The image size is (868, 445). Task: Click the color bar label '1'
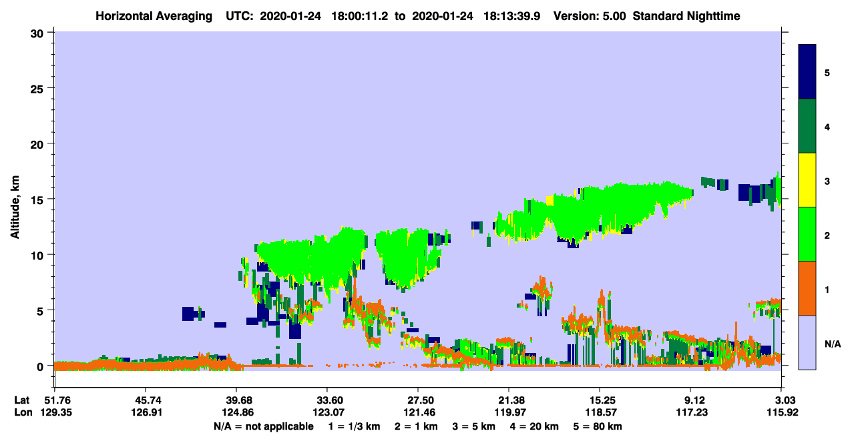[827, 290]
